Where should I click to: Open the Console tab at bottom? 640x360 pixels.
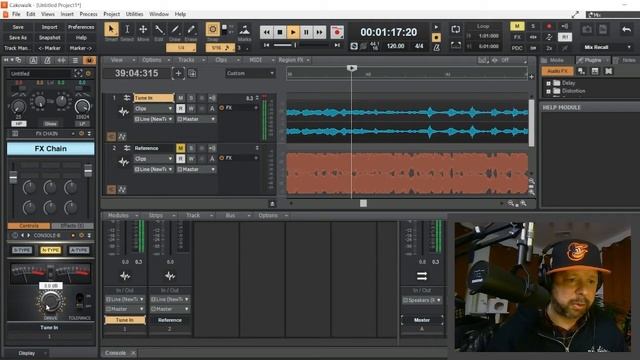116,353
